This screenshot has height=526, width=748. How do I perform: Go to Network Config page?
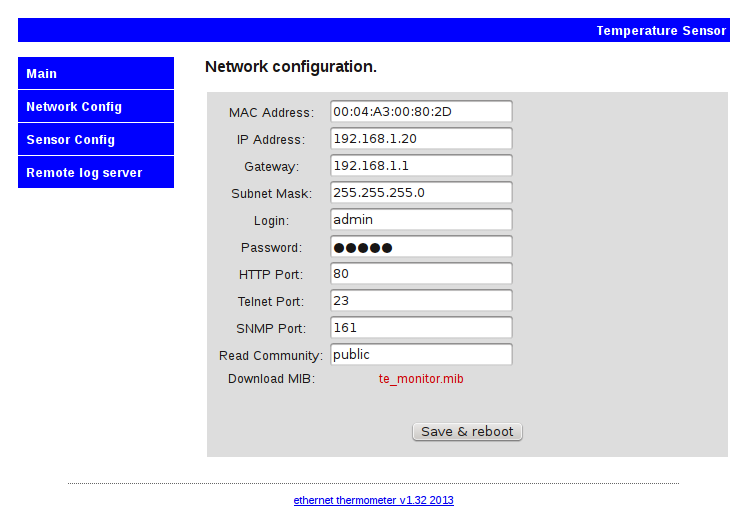pyautogui.click(x=96, y=106)
